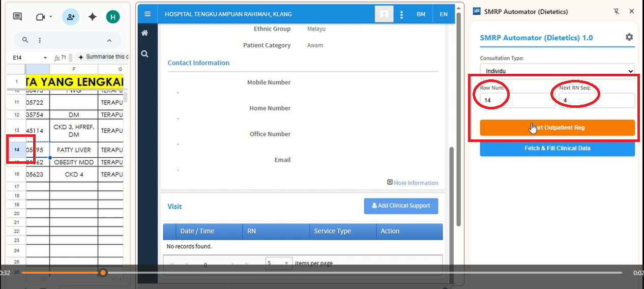Sort by the Date / Time column header
Viewport: 644px width, 289px height.
pyautogui.click(x=209, y=231)
